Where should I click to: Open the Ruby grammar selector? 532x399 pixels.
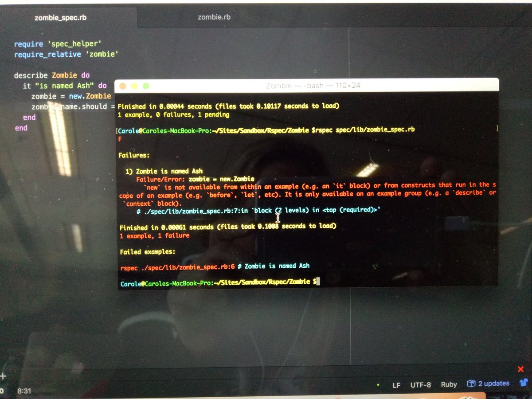(449, 384)
